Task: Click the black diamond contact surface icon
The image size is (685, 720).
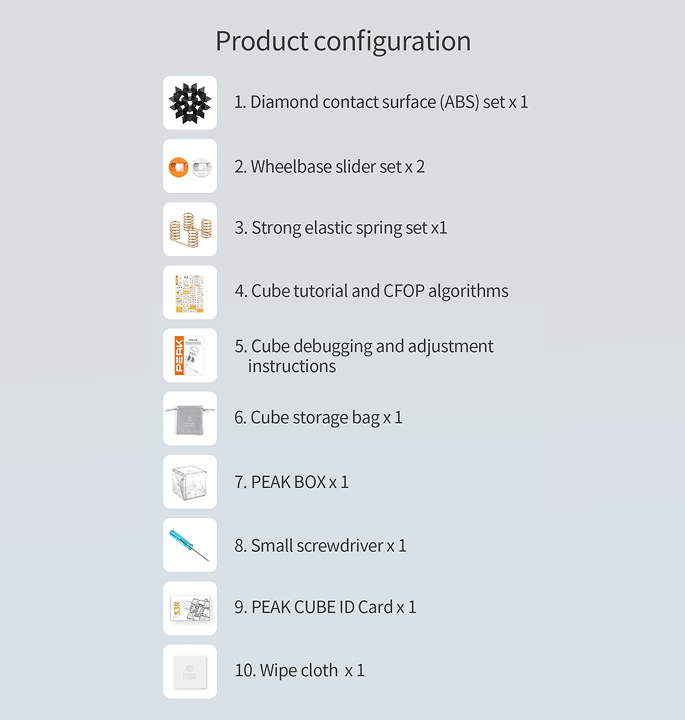Action: [x=190, y=103]
